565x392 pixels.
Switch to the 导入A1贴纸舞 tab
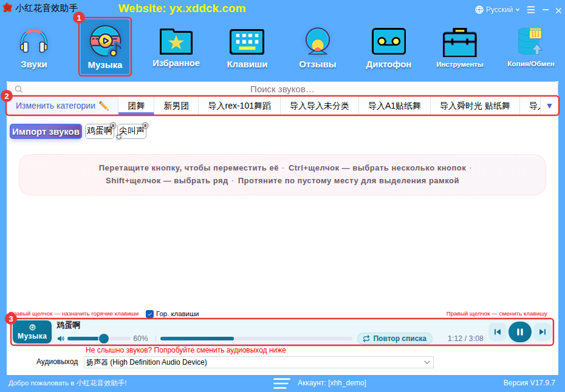click(x=394, y=106)
